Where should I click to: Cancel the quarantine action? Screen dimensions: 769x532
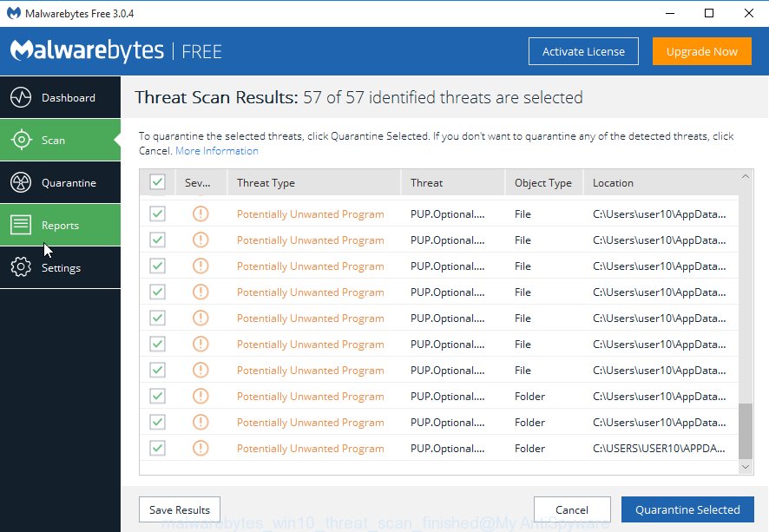point(572,509)
